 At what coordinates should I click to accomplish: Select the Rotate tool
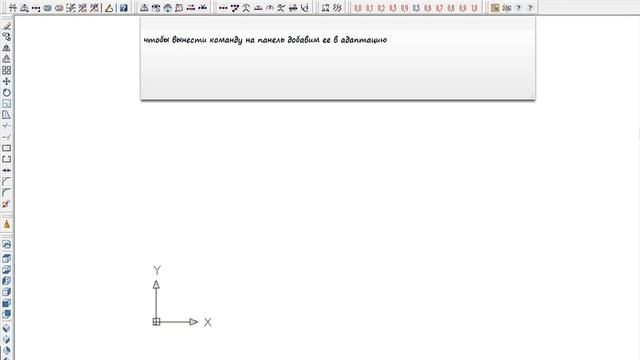click(7, 93)
